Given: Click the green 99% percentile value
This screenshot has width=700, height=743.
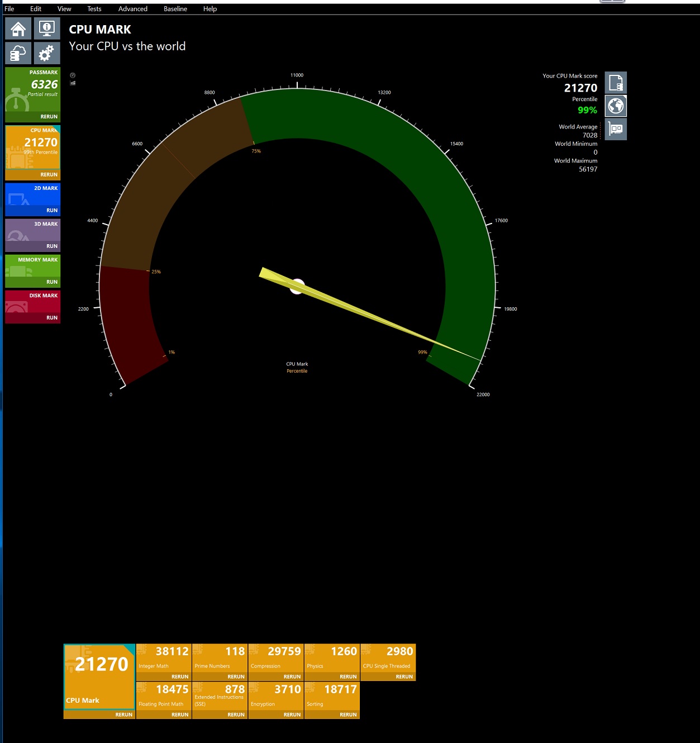Looking at the screenshot, I should [587, 110].
